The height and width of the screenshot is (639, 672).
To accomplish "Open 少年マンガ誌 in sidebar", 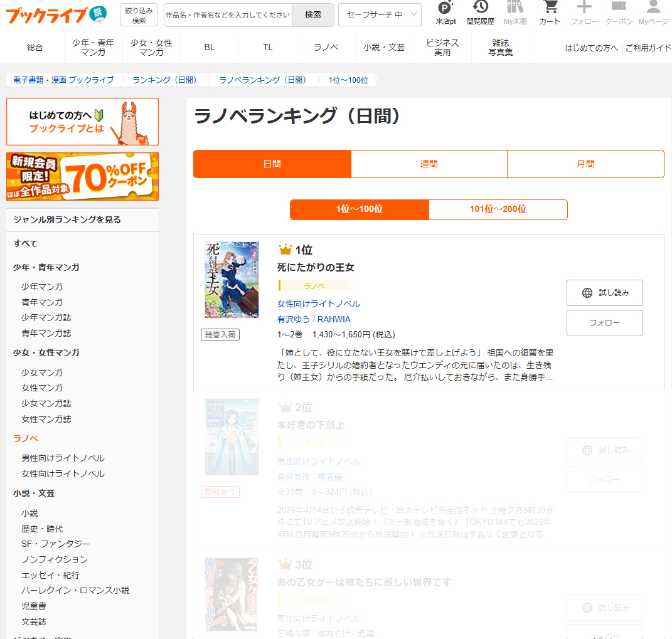I will pyautogui.click(x=46, y=318).
